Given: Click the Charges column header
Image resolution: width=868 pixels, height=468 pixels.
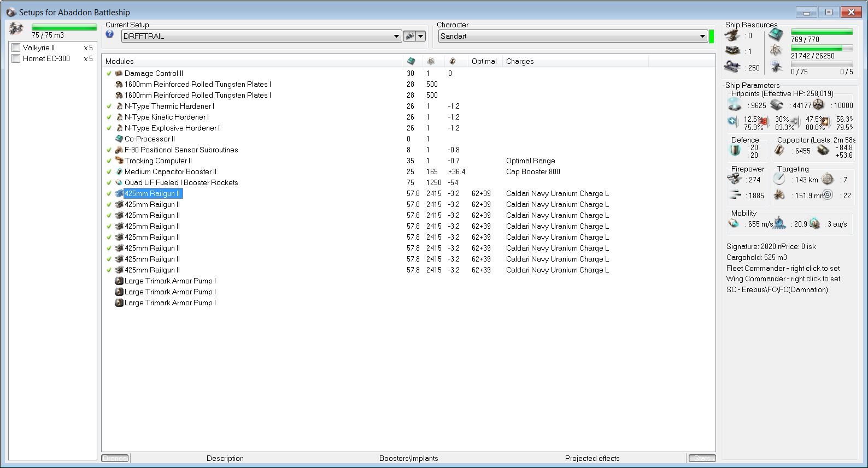Looking at the screenshot, I should (575, 61).
